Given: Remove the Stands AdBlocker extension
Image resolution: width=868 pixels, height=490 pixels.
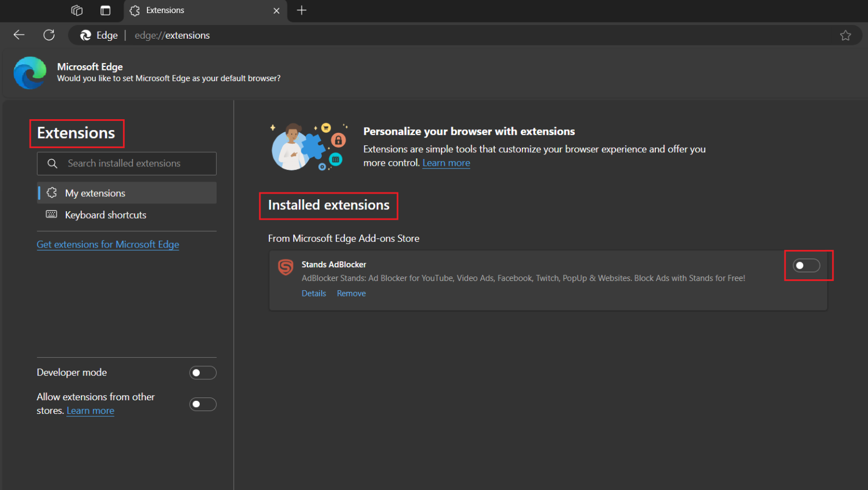Looking at the screenshot, I should tap(351, 294).
